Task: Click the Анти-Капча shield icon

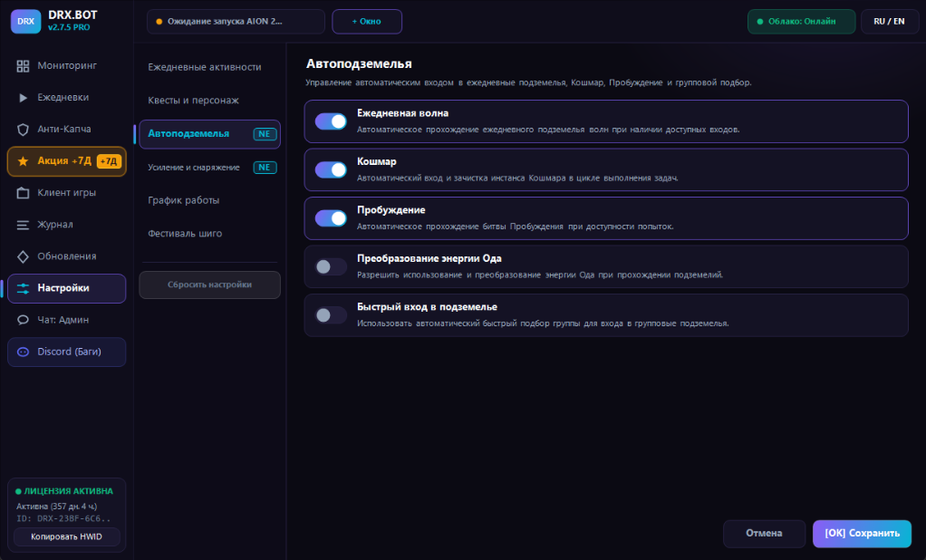Action: click(23, 130)
